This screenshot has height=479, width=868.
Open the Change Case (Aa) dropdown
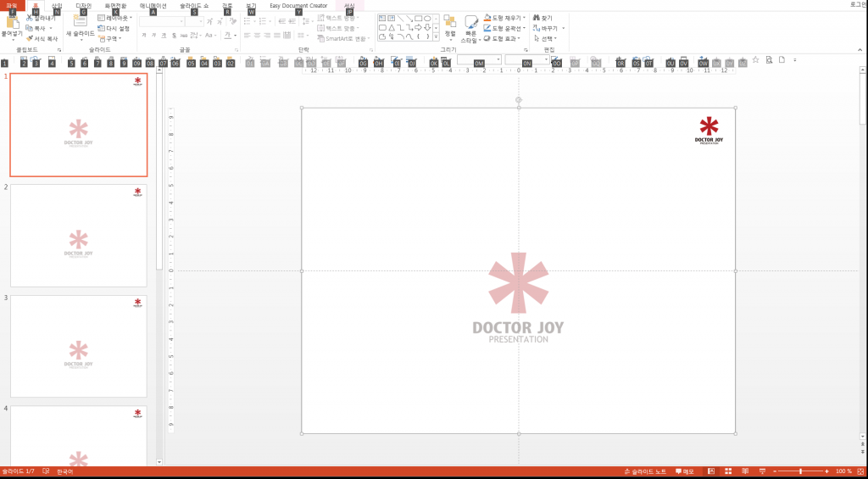tap(210, 36)
